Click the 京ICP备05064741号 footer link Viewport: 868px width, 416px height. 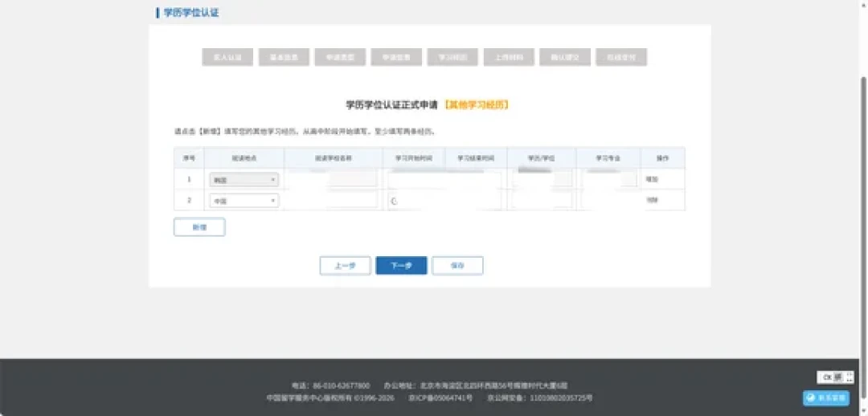pos(440,398)
